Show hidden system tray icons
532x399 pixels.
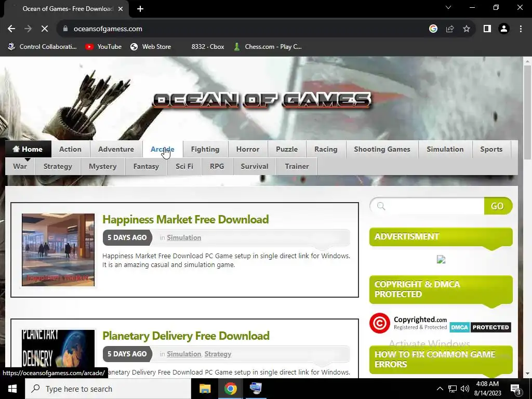point(440,389)
